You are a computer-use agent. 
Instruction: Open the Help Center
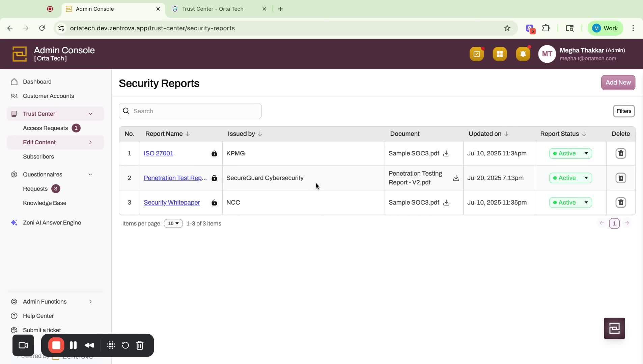38,316
